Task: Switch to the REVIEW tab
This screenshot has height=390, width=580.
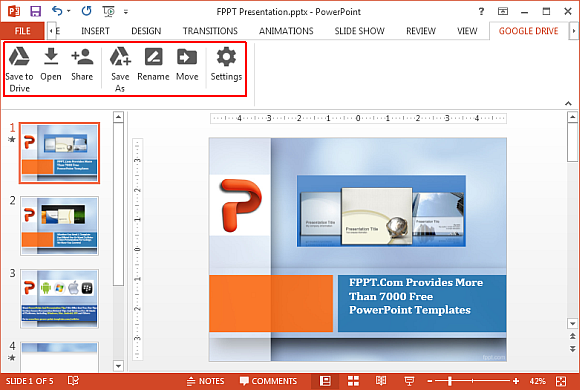Action: tap(421, 31)
